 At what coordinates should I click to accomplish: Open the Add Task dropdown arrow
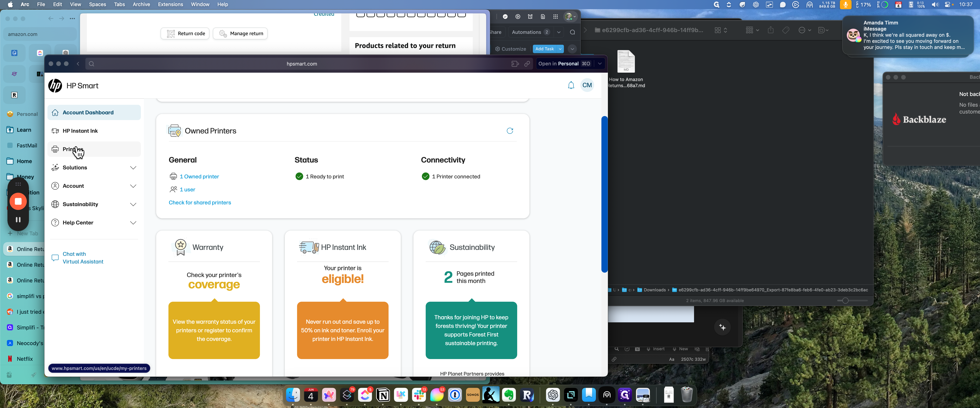(x=560, y=49)
